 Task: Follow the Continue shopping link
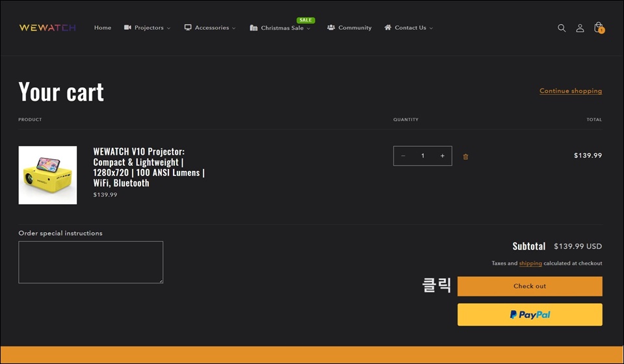pyautogui.click(x=571, y=91)
